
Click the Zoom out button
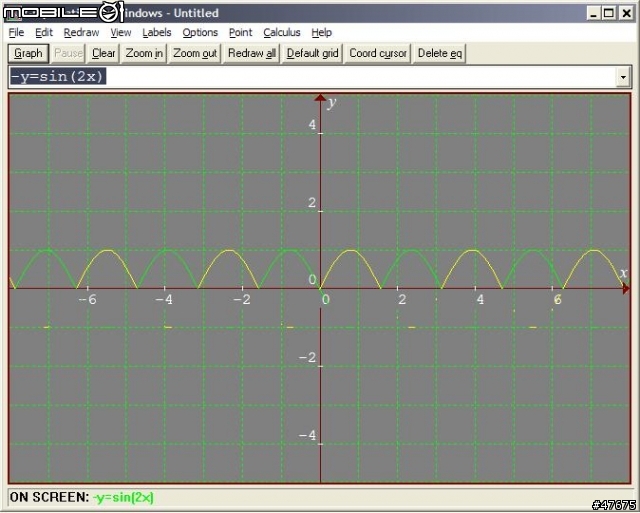pyautogui.click(x=195, y=53)
